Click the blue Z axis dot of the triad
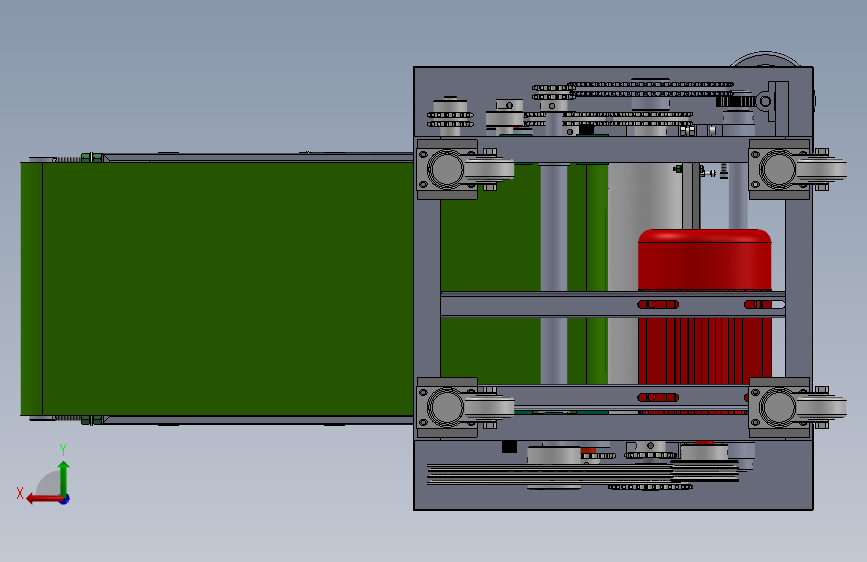867x562 pixels. point(65,499)
